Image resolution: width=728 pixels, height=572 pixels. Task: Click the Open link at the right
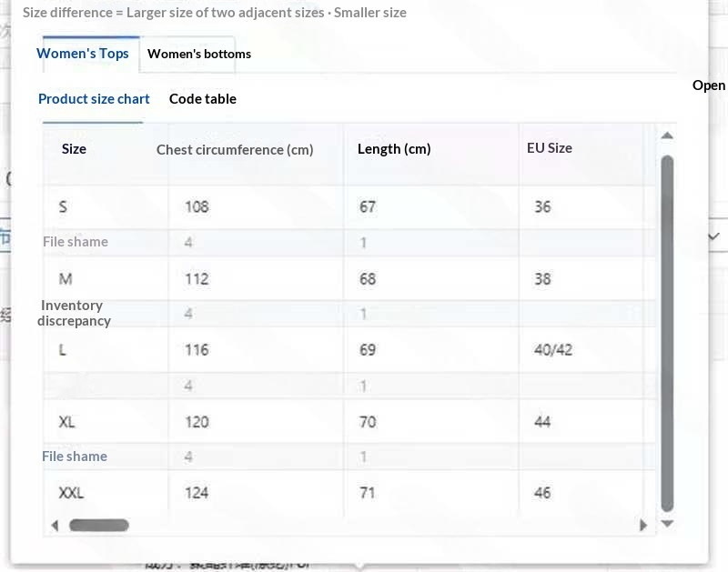709,85
